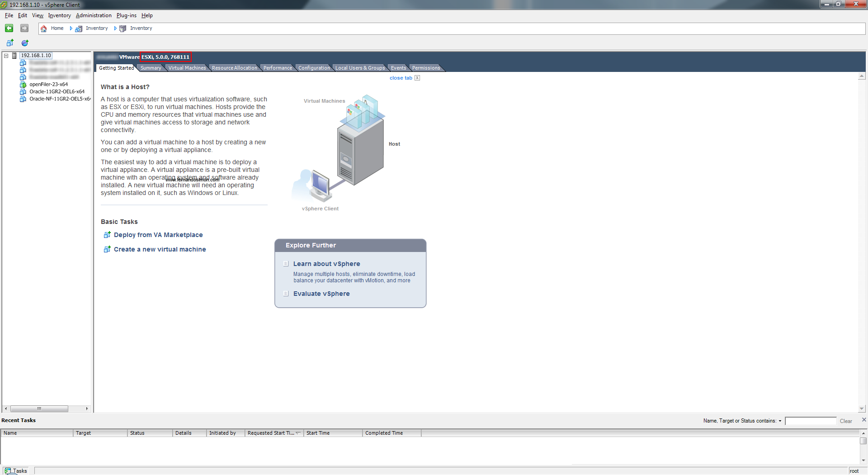Collapse the 192.168.1.10 host tree node
Image resolution: width=868 pixels, height=475 pixels.
6,56
